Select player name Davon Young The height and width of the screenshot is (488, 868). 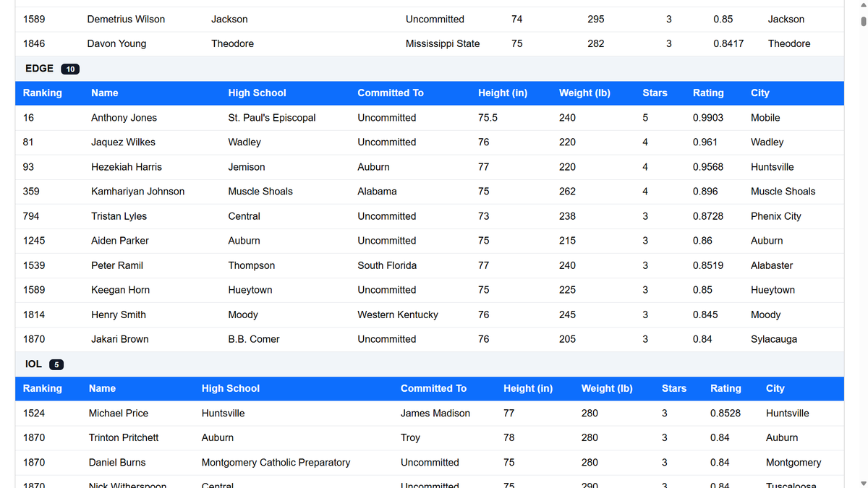tap(116, 44)
